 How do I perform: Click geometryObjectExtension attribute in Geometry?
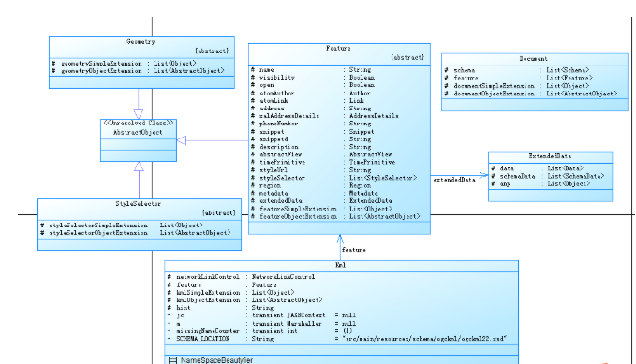coord(138,71)
